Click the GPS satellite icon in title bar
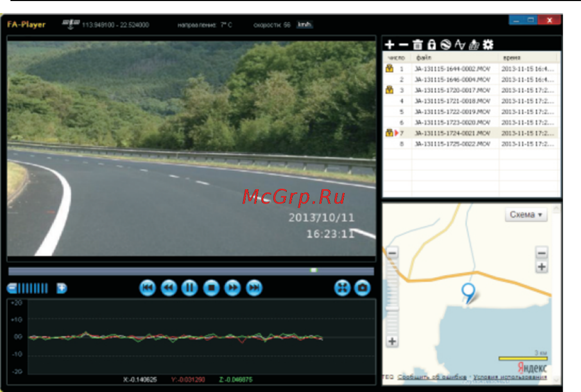Image resolution: width=581 pixels, height=392 pixels. click(x=70, y=24)
